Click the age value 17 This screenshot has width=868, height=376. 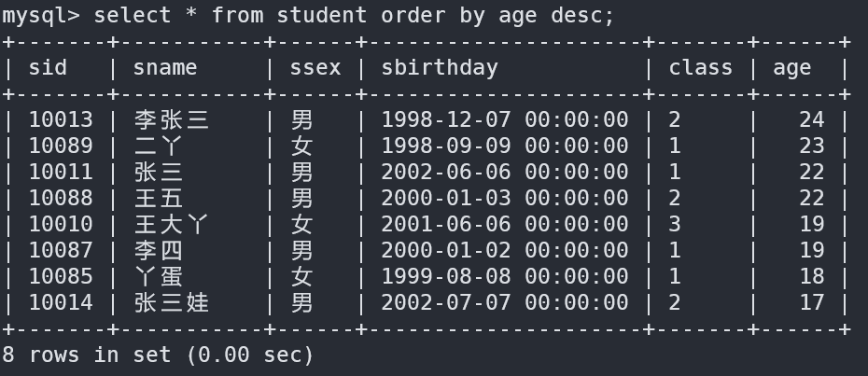(812, 302)
